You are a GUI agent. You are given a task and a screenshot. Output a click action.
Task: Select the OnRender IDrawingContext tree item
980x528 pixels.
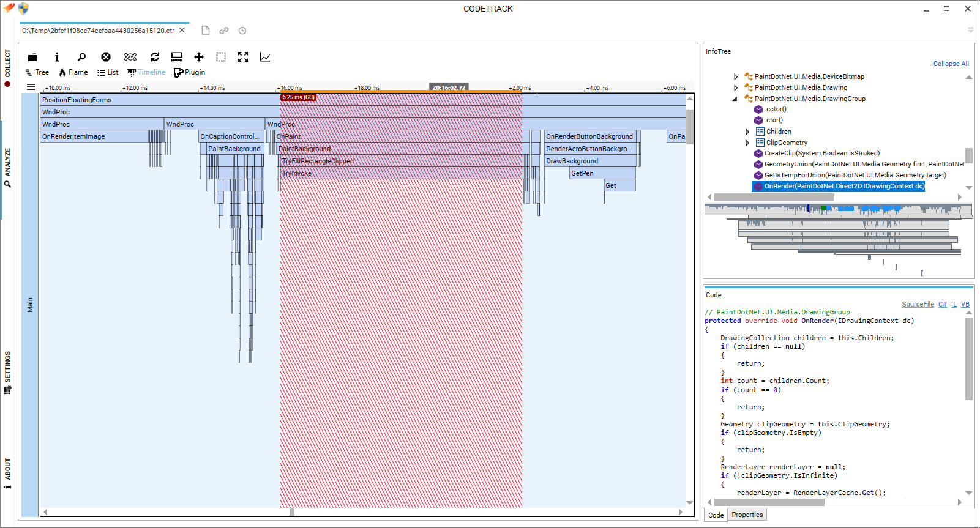(838, 186)
